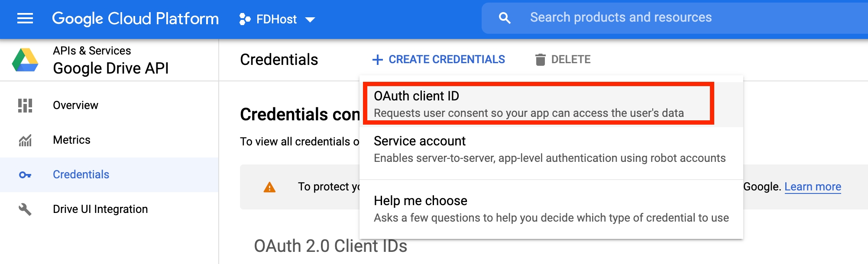The image size is (868, 264).
Task: Click the DELETE button text
Action: pos(571,60)
